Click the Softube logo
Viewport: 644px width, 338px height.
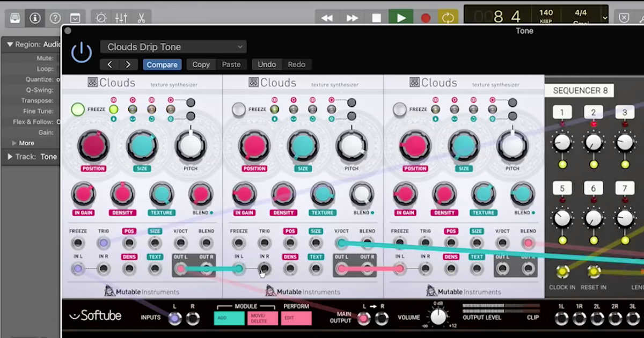point(96,316)
